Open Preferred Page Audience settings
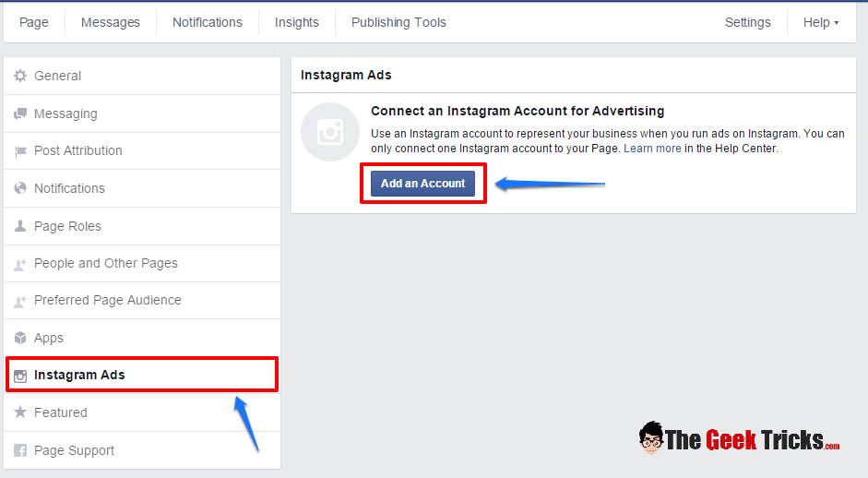 pos(142,300)
